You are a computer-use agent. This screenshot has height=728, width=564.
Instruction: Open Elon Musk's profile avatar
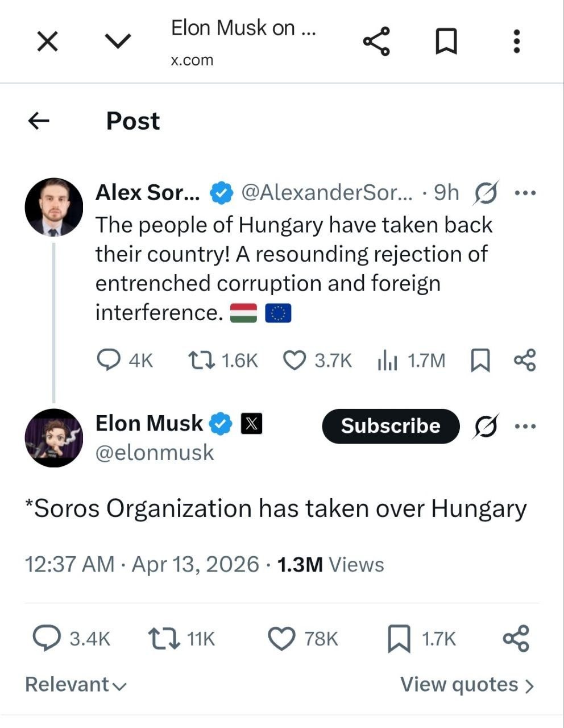pos(54,438)
